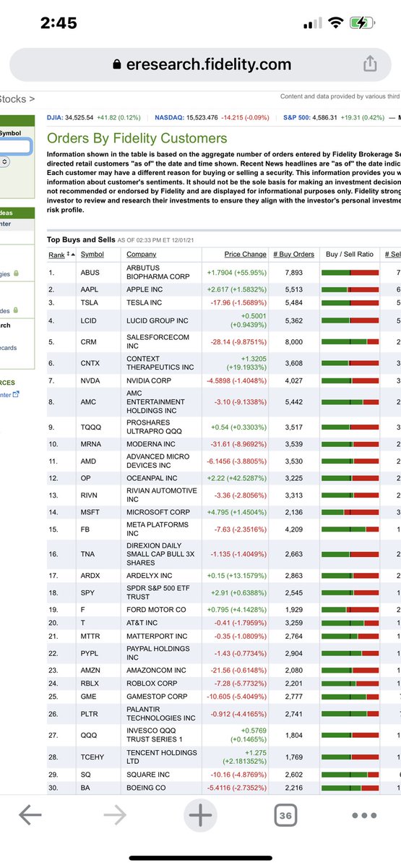Click the TCEHY symbol

(93, 756)
